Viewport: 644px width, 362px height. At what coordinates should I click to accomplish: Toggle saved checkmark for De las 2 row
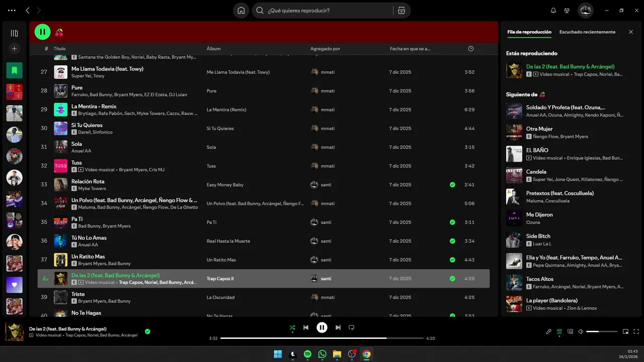click(452, 279)
